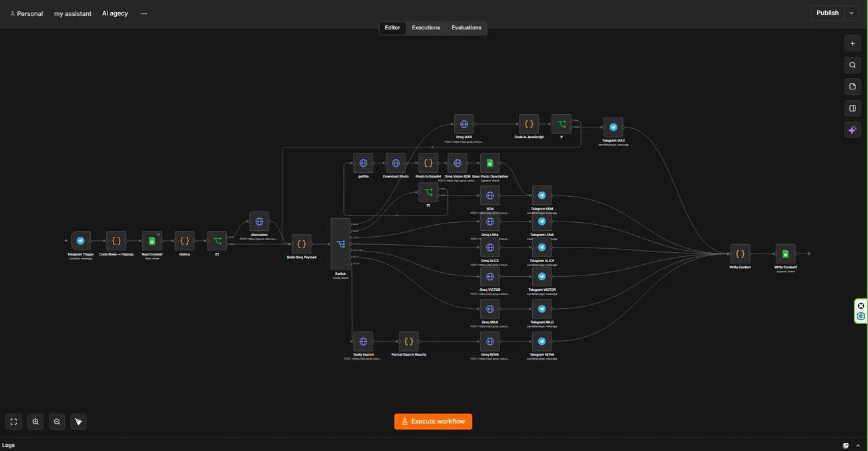Select the Telegram MILO node
This screenshot has height=451, width=868.
click(x=541, y=309)
